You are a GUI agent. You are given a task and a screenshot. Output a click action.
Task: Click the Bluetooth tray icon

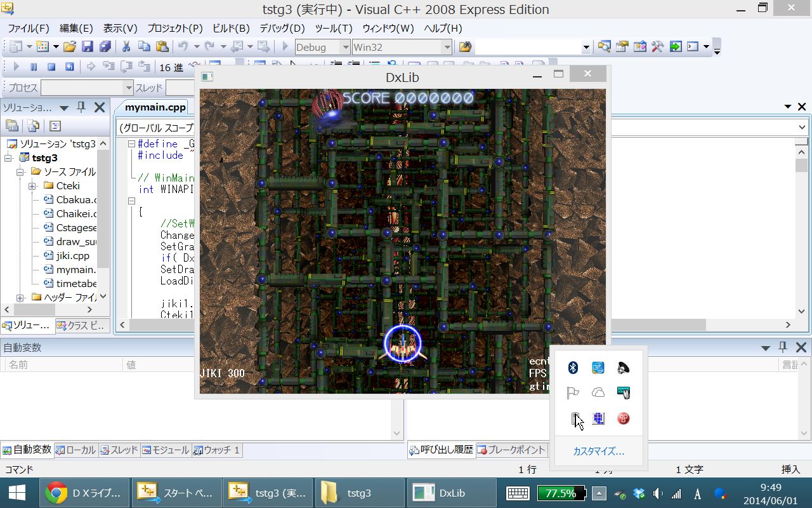tap(573, 368)
